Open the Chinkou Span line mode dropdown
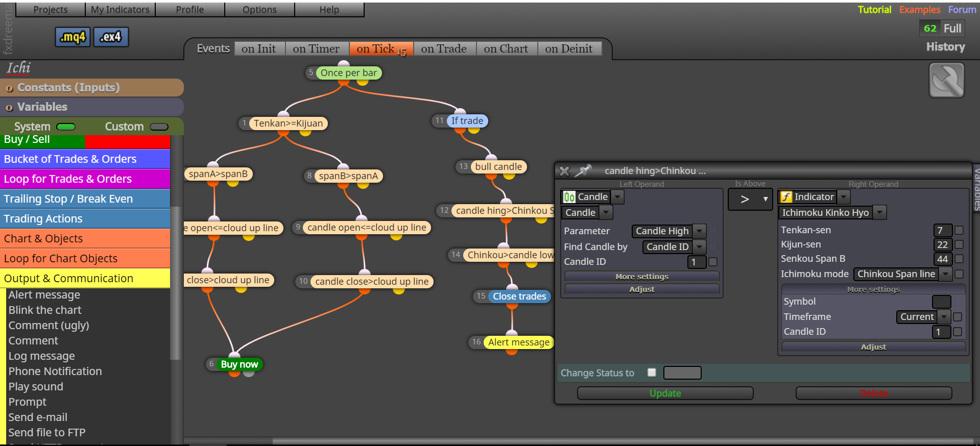 (x=903, y=274)
